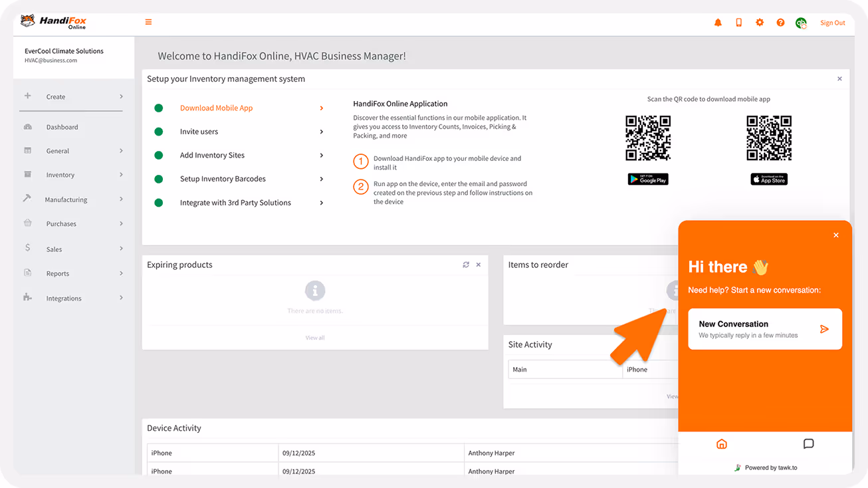Image resolution: width=868 pixels, height=488 pixels.
Task: Open chat widget messages tab
Action: 808,444
